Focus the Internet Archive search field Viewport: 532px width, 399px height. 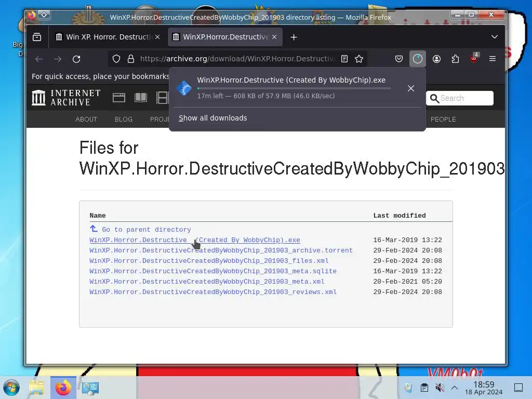[459, 98]
